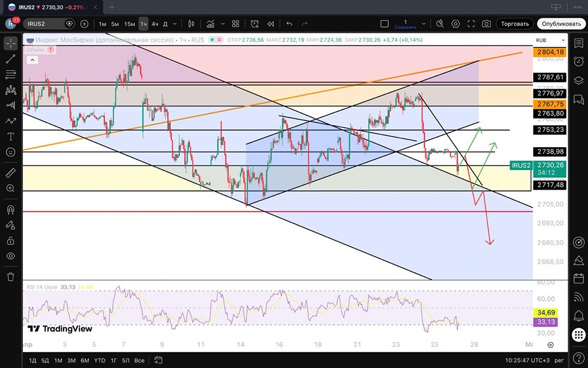Delete drawings with the trash icon
Viewport: 588px width, 368px height.
pyautogui.click(x=11, y=277)
